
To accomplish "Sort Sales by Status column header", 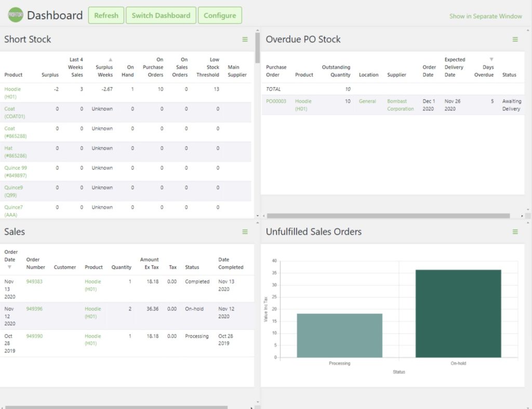I will tap(192, 267).
